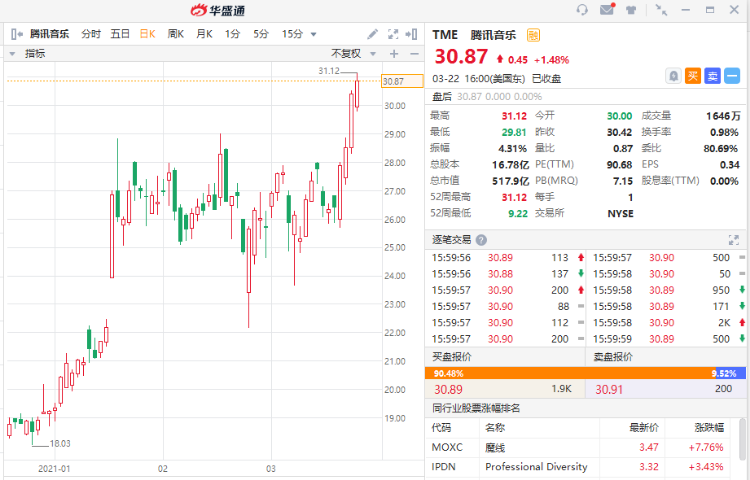Screen dimensions: 750x480
Task: Zoom in the chart with plus
Action: pyautogui.click(x=394, y=54)
